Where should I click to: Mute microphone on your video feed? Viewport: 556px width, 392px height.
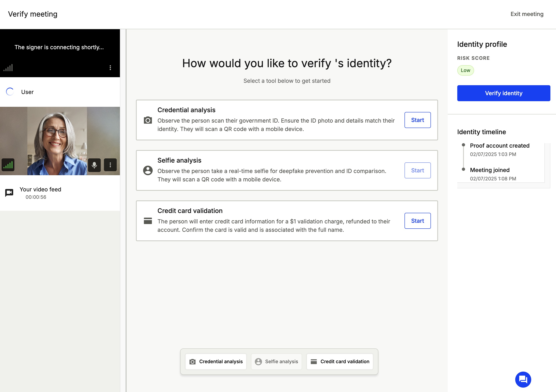94,165
